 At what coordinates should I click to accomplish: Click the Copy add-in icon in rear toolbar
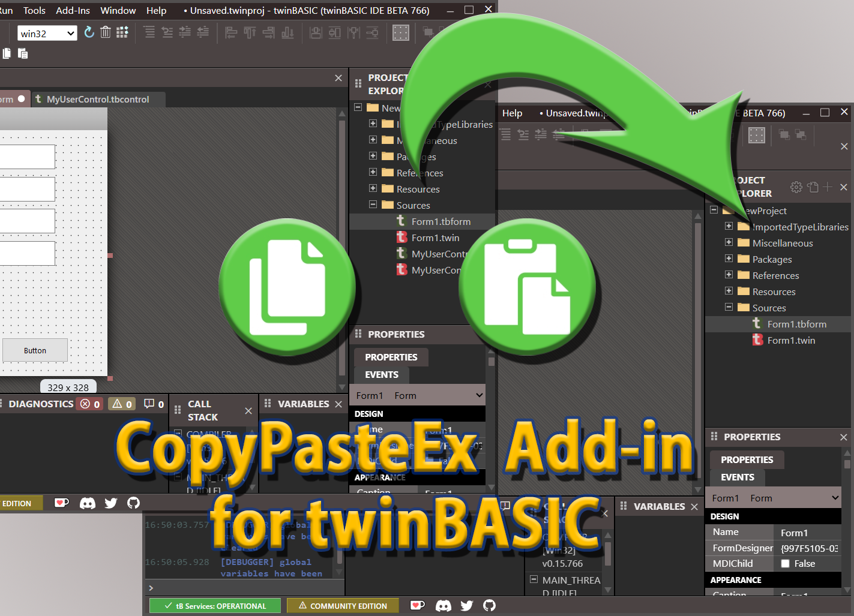pyautogui.click(x=7, y=53)
